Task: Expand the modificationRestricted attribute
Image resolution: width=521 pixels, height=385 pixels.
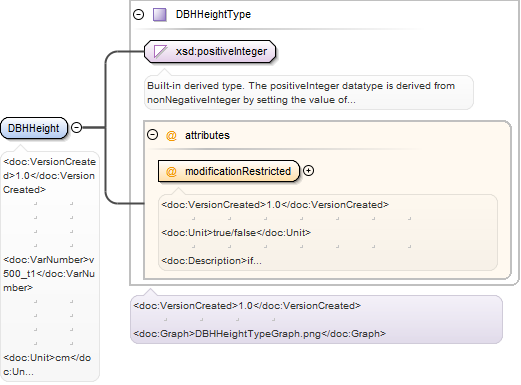Action: tap(309, 171)
